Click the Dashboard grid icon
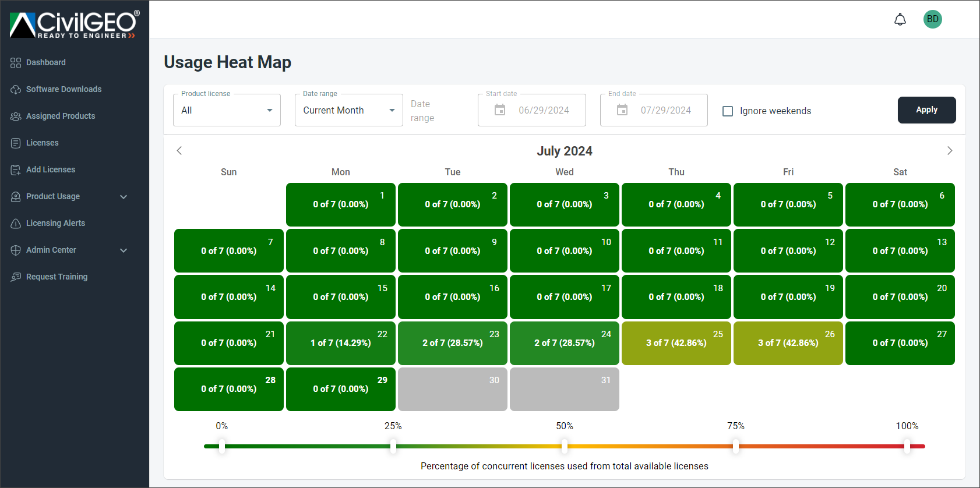 click(16, 62)
